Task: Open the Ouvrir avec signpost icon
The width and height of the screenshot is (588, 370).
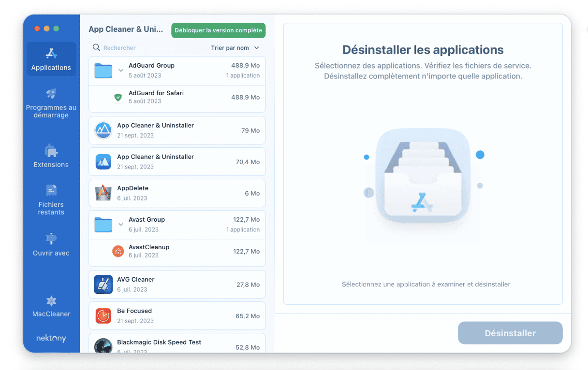Action: (51, 239)
